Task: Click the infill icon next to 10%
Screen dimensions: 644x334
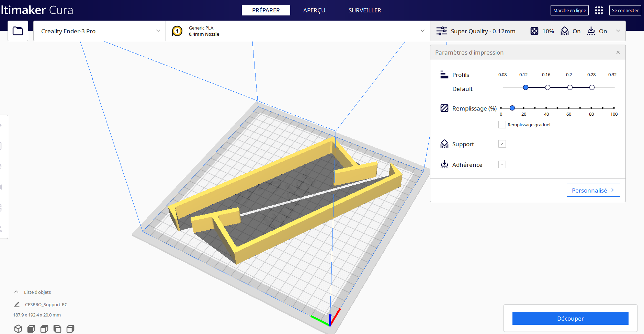Action: (534, 31)
